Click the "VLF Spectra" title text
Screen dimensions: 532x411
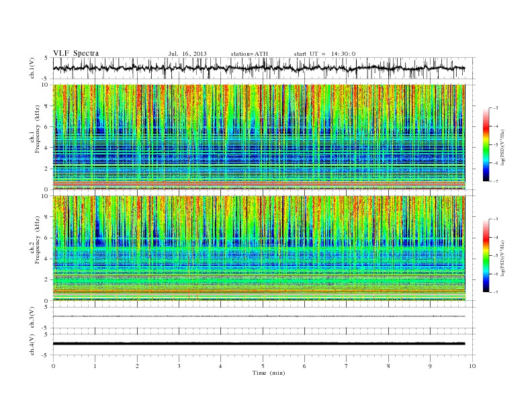coord(76,53)
